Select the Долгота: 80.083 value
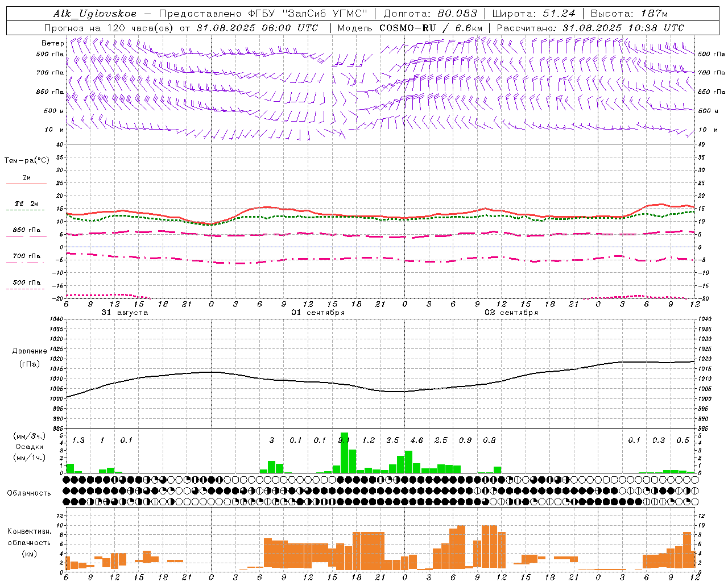The height and width of the screenshot is (582, 728). click(431, 14)
